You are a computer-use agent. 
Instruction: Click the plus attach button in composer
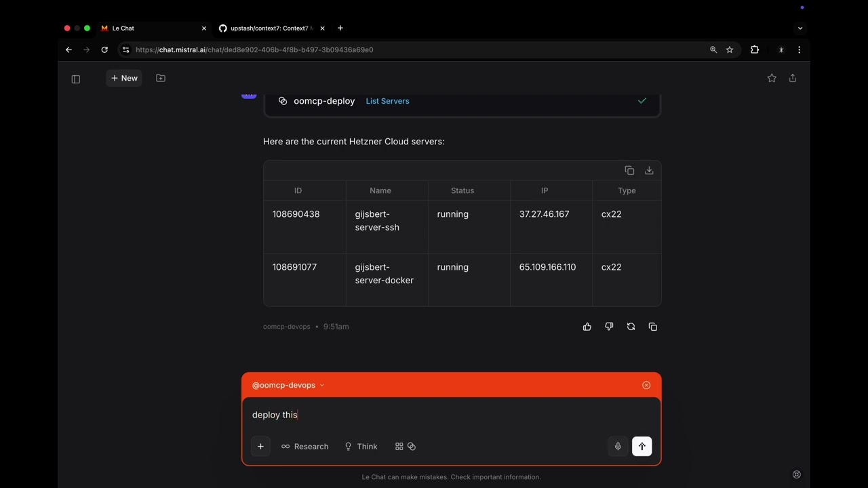click(x=260, y=447)
